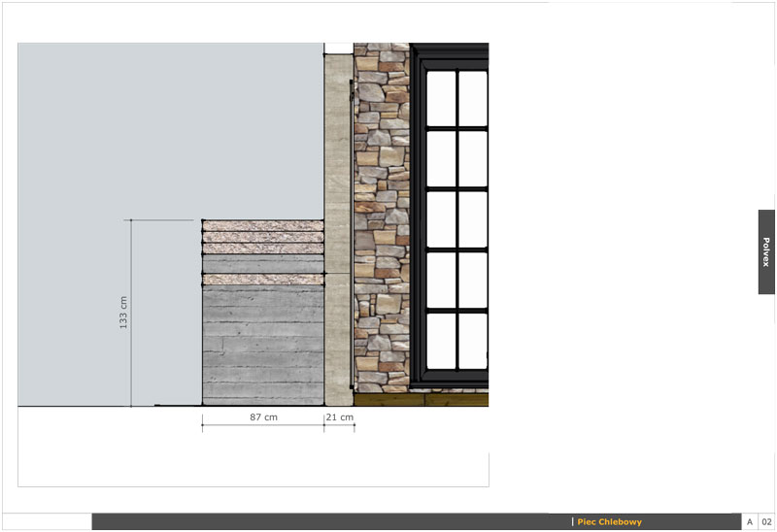Screen dimensions: 777x532
Task: Select the narrow vertical concrete pillar
Action: click(335, 223)
